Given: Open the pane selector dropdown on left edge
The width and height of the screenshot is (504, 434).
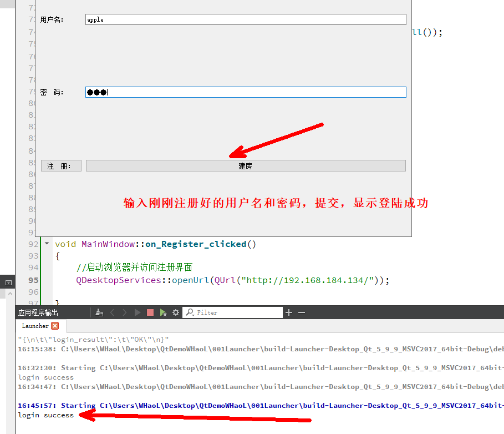Looking at the screenshot, I should click(x=8, y=282).
